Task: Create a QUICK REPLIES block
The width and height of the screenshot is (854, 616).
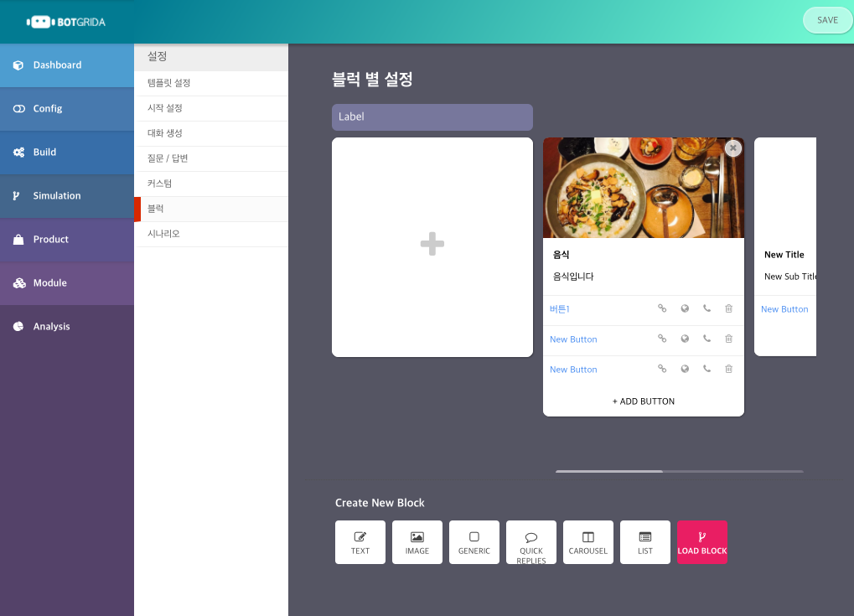Action: (531, 542)
